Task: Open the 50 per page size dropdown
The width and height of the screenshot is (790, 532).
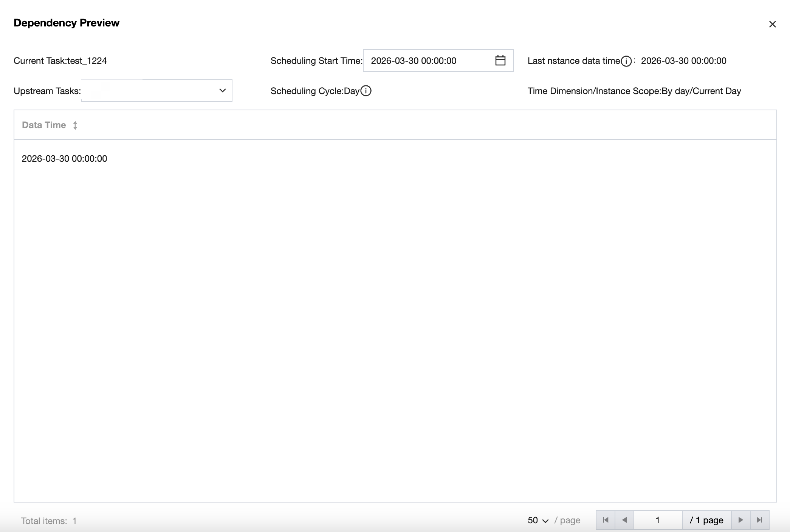Action: tap(538, 520)
